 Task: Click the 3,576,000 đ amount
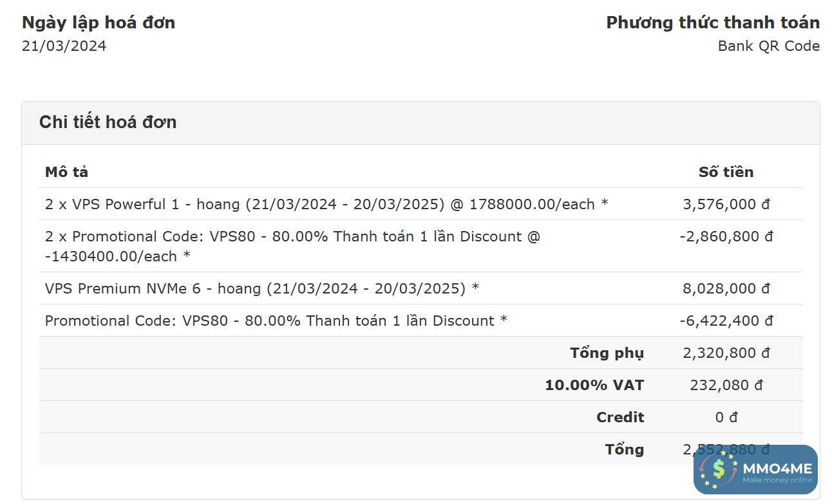tap(726, 205)
